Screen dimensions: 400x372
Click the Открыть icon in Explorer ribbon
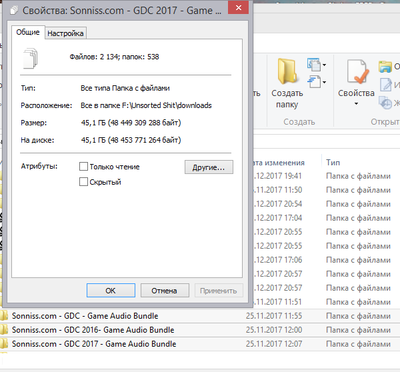click(385, 66)
